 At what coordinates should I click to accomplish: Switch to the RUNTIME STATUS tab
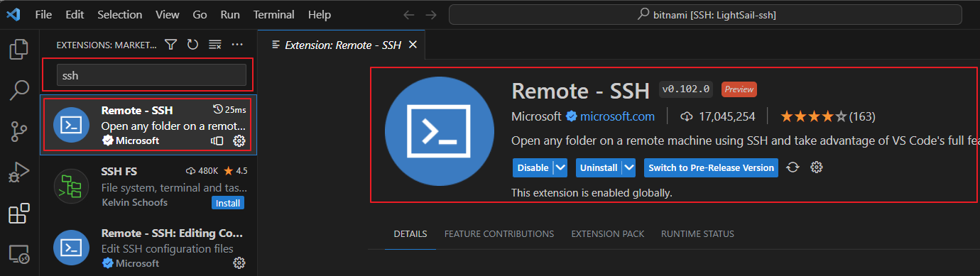[697, 233]
